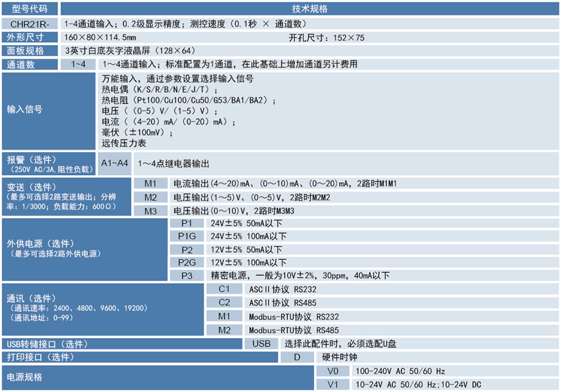Click the M3 voltage output code cell
Screen dimensions: 561x392
(151, 211)
